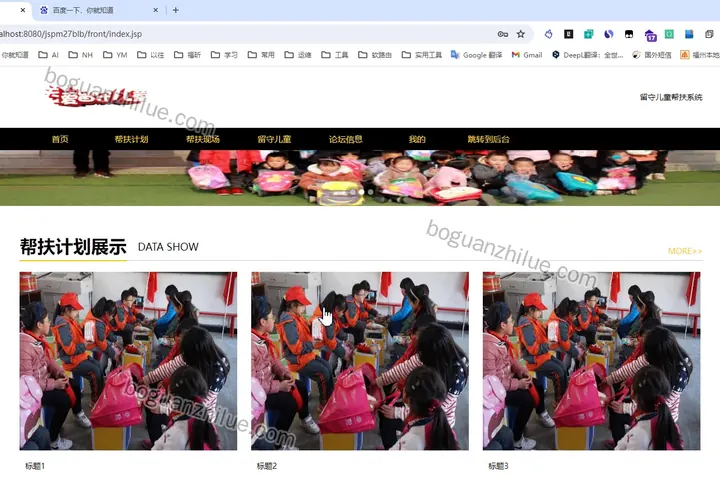This screenshot has height=480, width=720.
Task: Open the 标题2 thumbnail image
Action: pyautogui.click(x=360, y=361)
